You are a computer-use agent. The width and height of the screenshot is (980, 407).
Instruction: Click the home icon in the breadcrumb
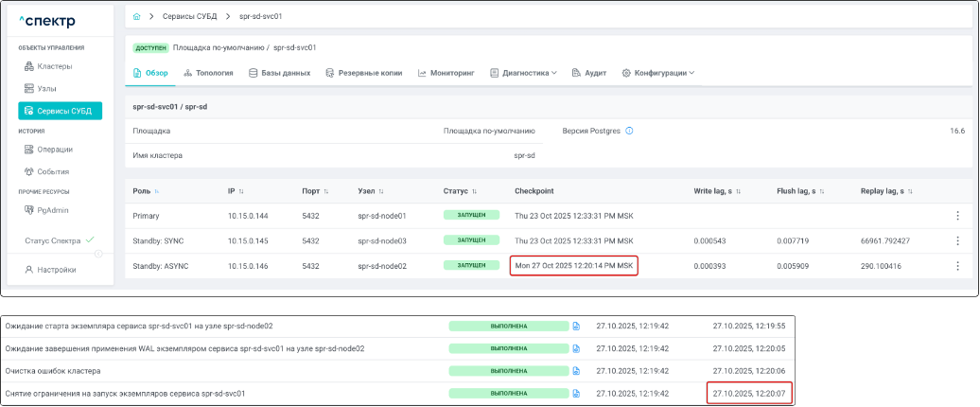point(137,17)
